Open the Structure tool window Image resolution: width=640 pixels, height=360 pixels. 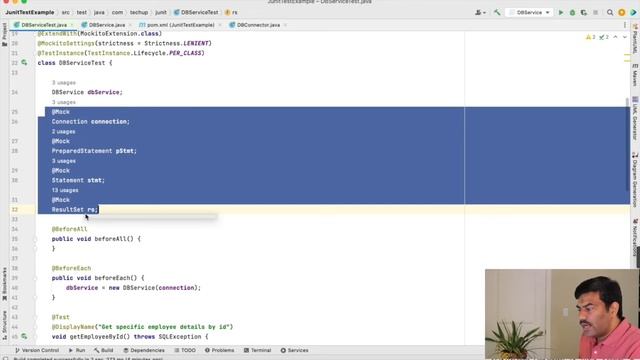pos(4,325)
